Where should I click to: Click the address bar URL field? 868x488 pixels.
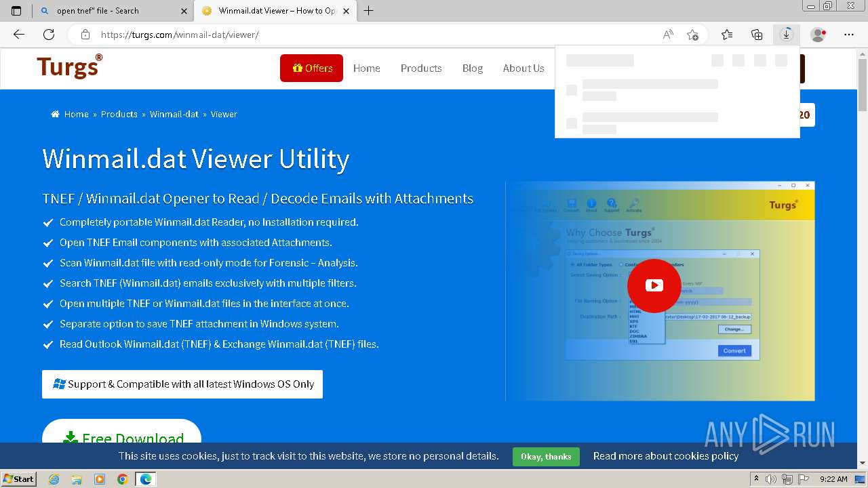tap(380, 35)
